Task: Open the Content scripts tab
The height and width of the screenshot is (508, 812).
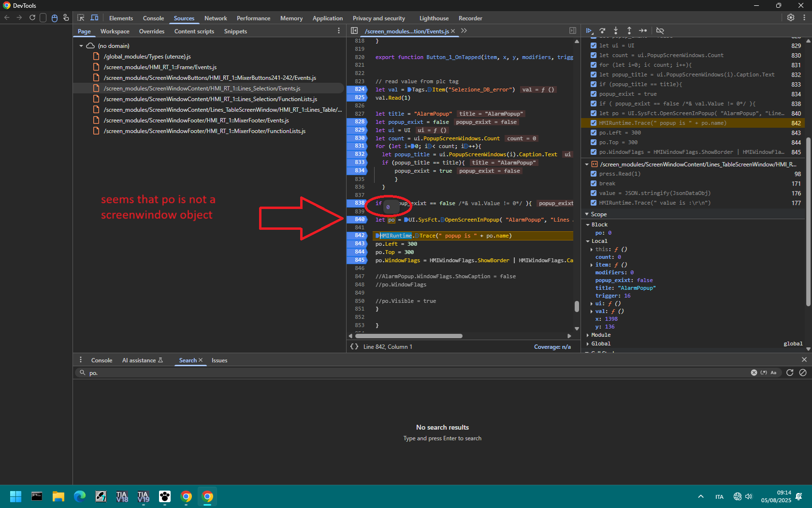Action: (x=194, y=31)
